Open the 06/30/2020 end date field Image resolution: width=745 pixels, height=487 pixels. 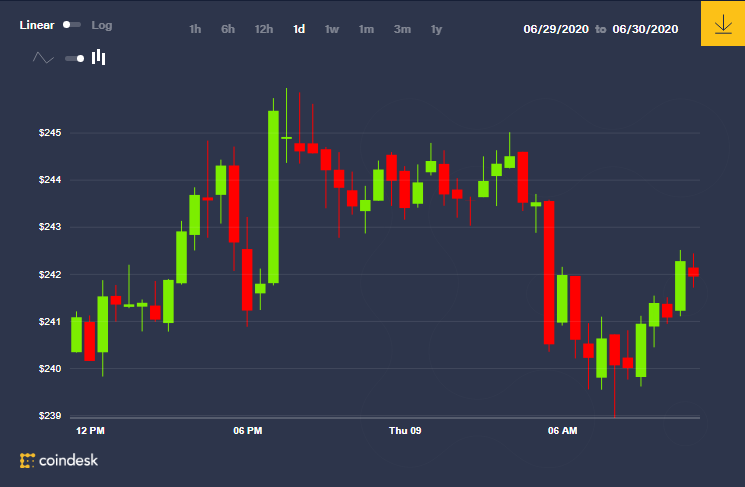pyautogui.click(x=645, y=29)
